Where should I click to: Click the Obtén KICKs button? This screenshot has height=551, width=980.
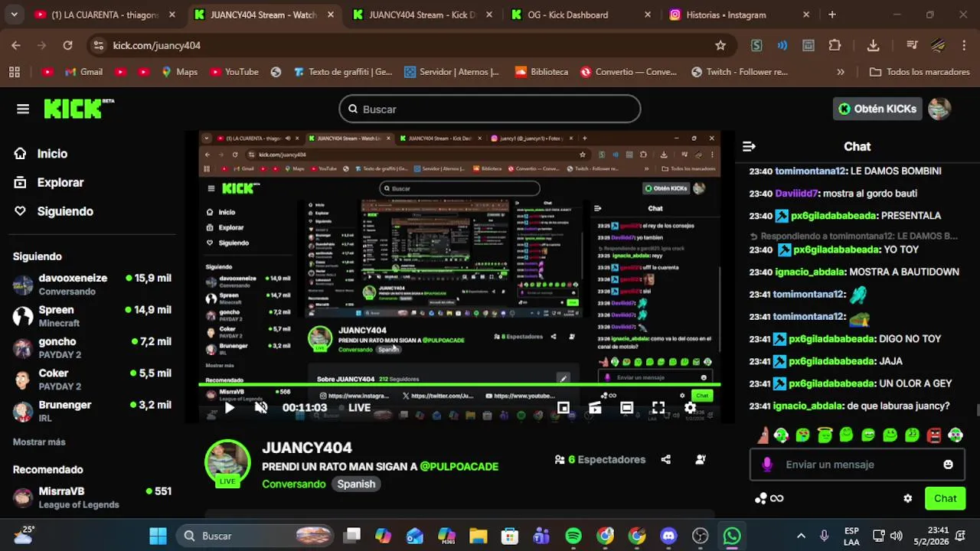[877, 109]
